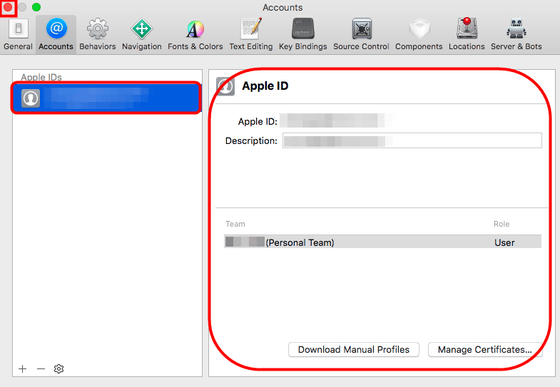Screen dimensions: 560x387
Task: Open Fonts & Colors preferences
Action: click(195, 35)
